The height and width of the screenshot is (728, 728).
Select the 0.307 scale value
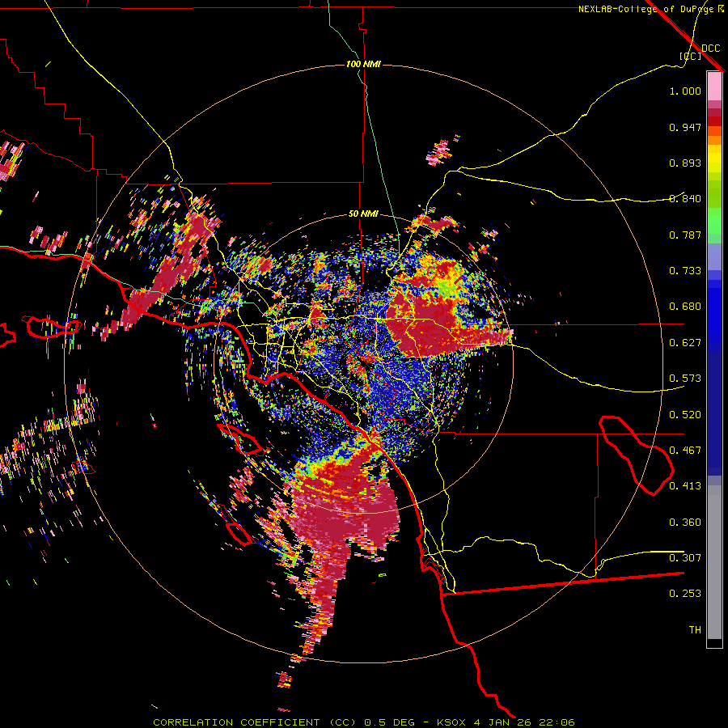(x=685, y=558)
